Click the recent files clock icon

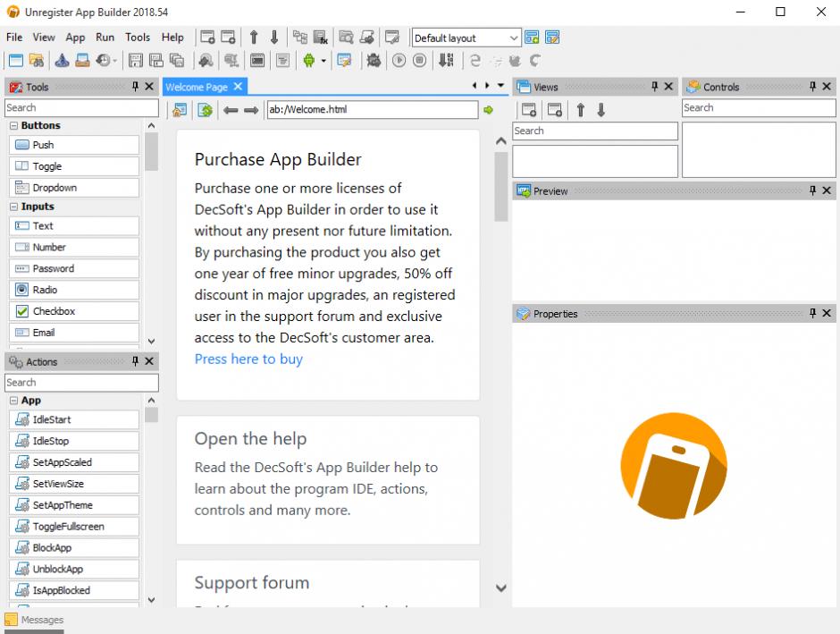(103, 61)
